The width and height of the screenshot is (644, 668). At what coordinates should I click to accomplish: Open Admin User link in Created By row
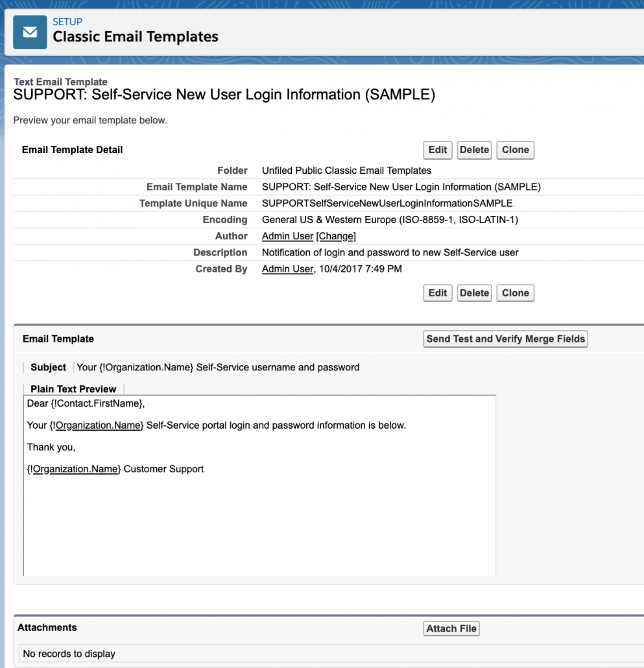[287, 268]
